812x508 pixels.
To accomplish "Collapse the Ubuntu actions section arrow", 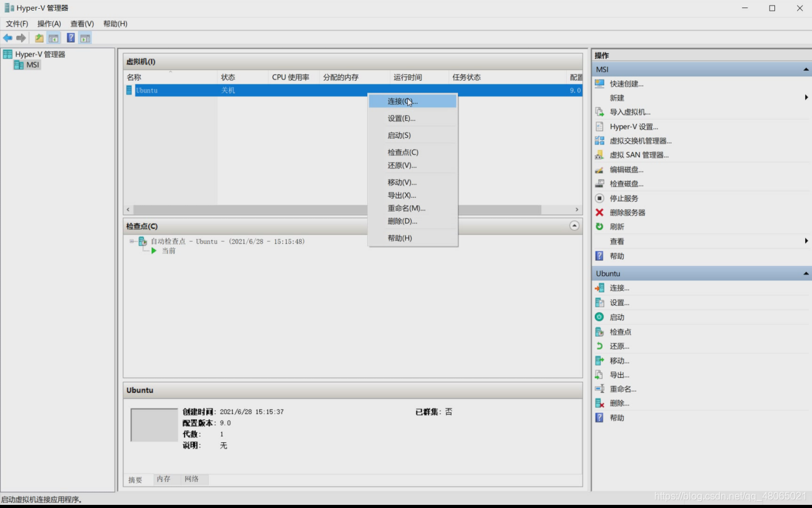I will [806, 273].
